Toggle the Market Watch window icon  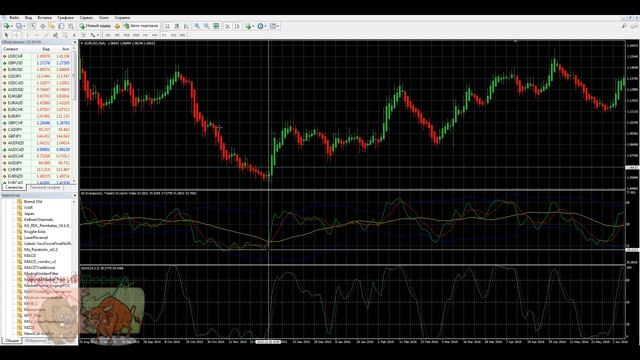(x=33, y=26)
